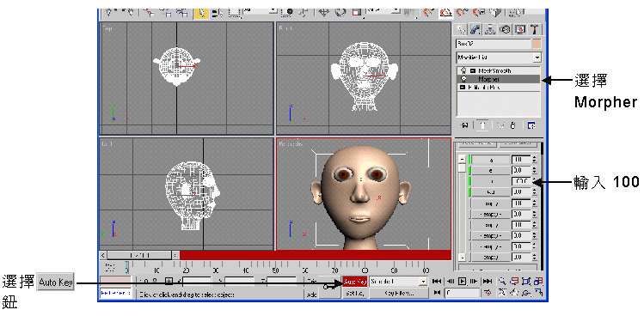Open the Motion panel tab
The height and width of the screenshot is (322, 644).
coord(505,29)
